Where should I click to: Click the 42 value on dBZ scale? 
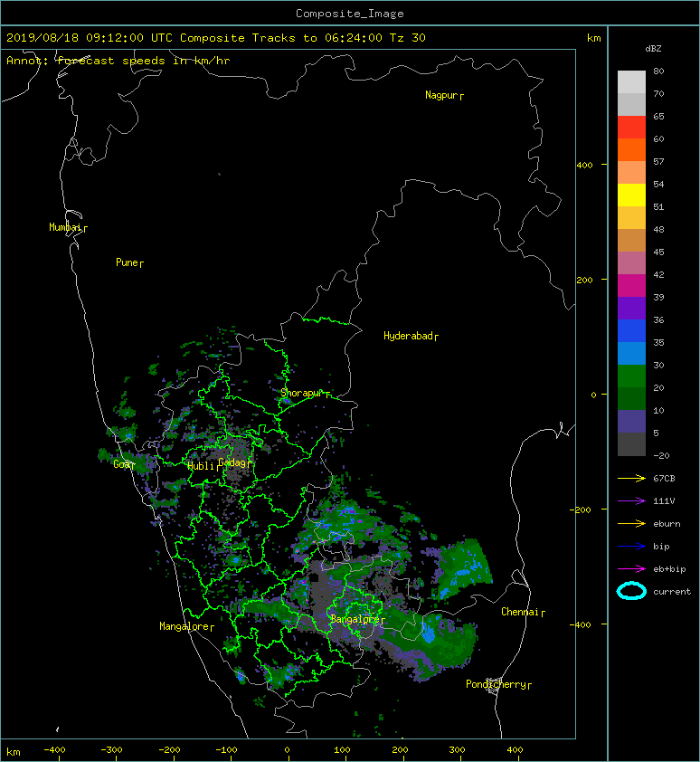click(x=658, y=274)
